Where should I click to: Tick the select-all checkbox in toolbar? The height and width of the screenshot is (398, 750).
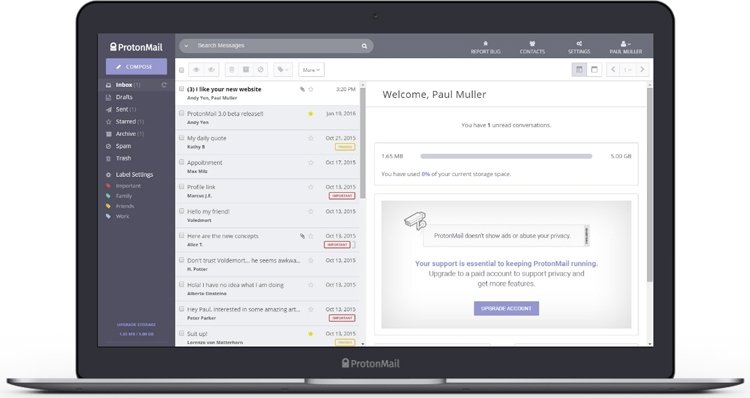181,70
